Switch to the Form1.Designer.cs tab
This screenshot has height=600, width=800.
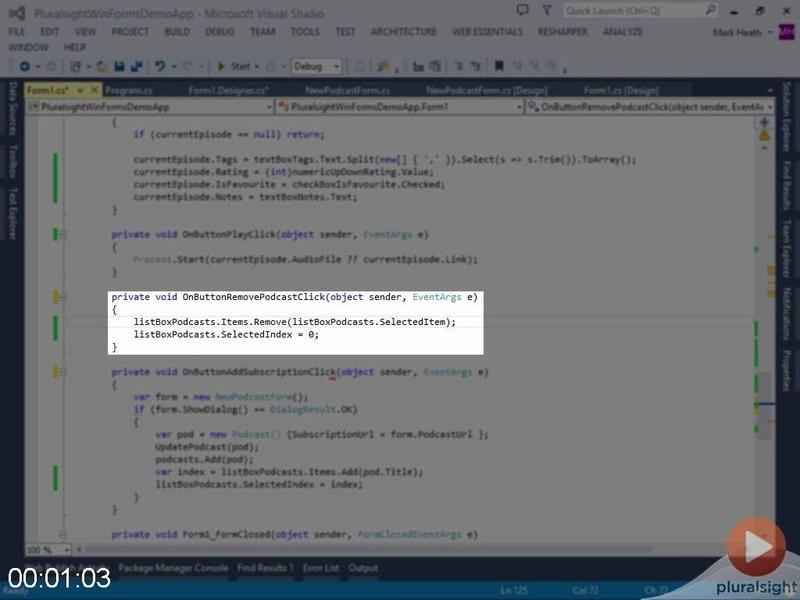click(229, 91)
